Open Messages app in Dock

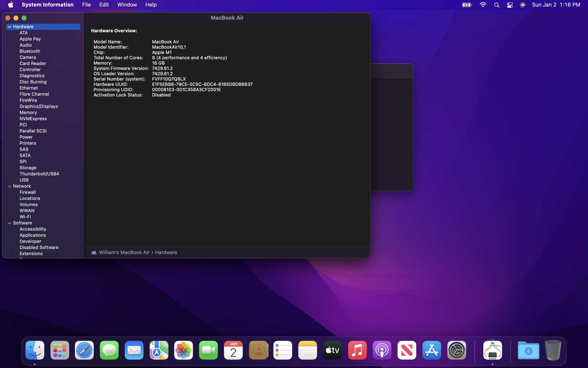click(x=109, y=350)
